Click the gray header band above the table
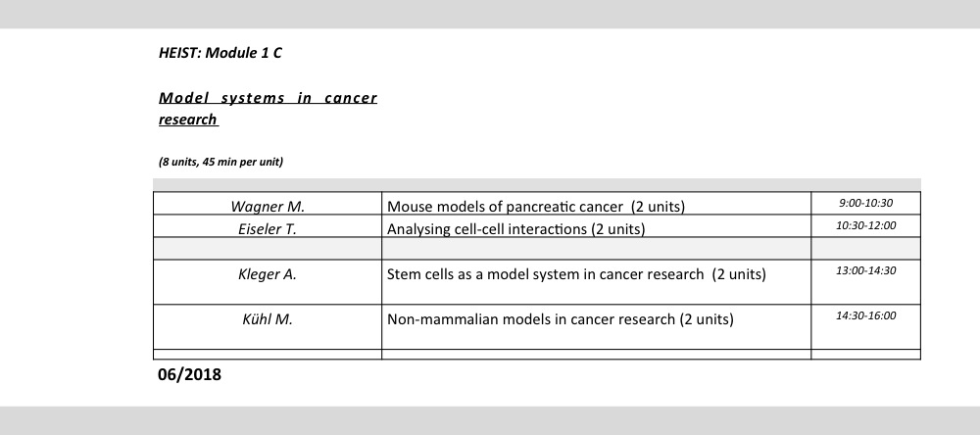 pyautogui.click(x=537, y=184)
